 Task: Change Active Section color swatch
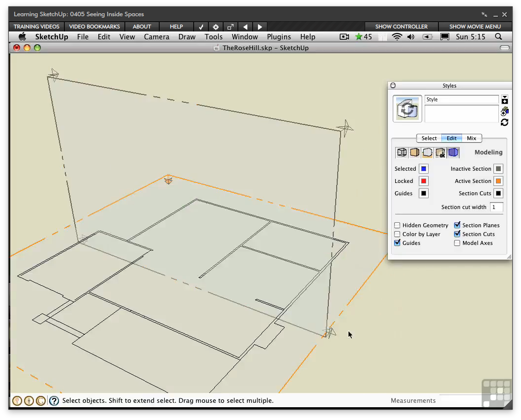(498, 181)
